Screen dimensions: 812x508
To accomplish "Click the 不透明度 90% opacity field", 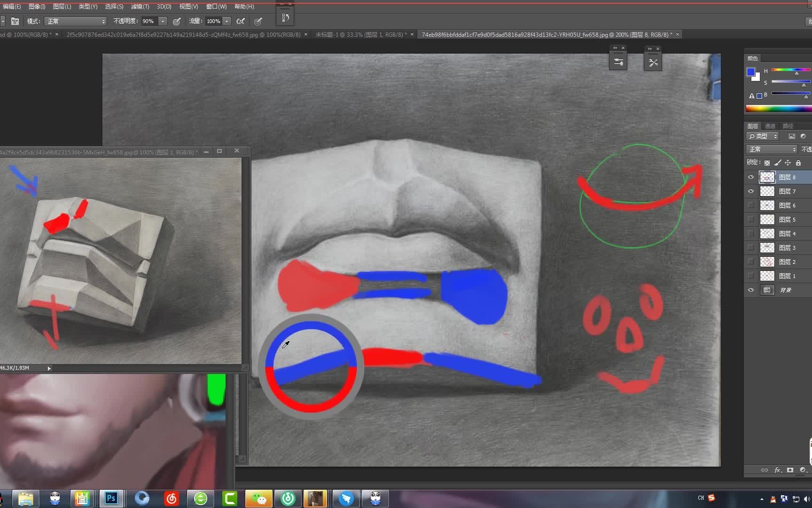I will pyautogui.click(x=149, y=21).
